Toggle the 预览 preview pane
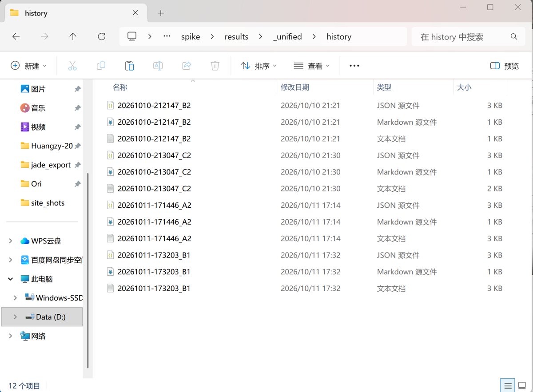The height and width of the screenshot is (392, 533). point(504,66)
